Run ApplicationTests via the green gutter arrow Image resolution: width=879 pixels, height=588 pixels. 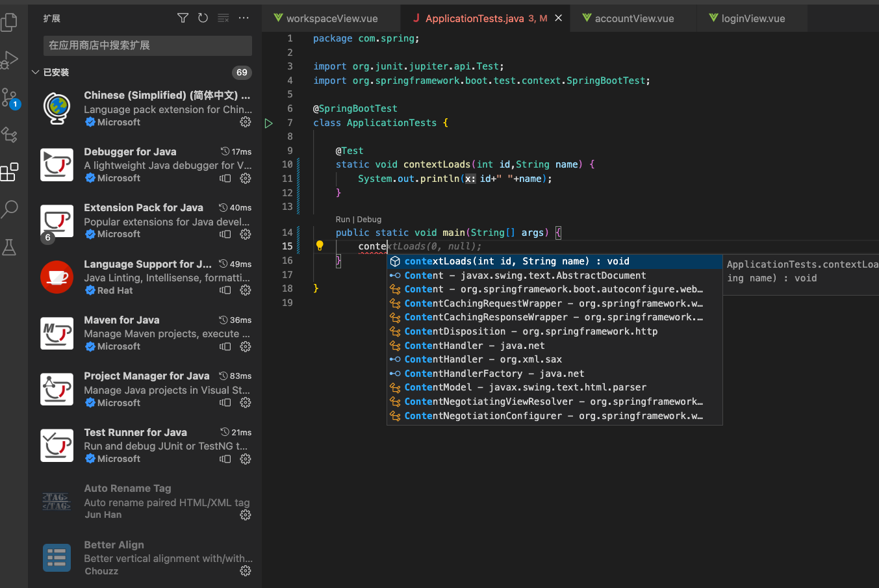(269, 122)
